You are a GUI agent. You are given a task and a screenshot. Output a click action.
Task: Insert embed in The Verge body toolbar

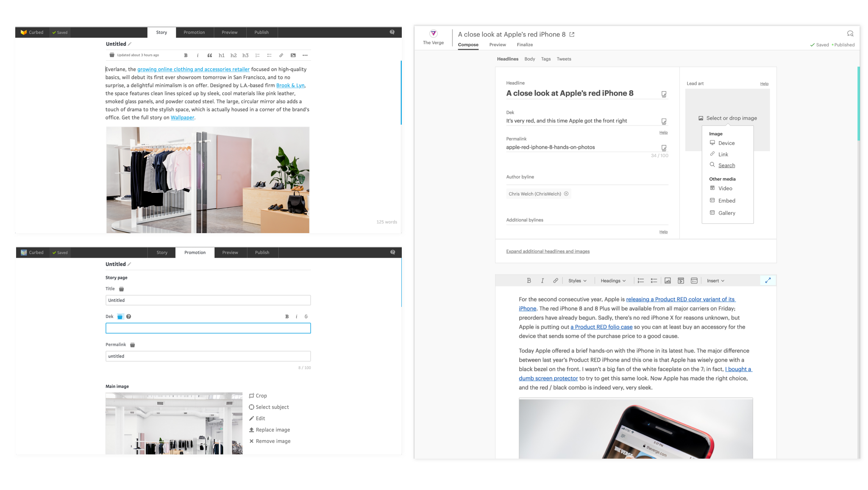point(694,281)
